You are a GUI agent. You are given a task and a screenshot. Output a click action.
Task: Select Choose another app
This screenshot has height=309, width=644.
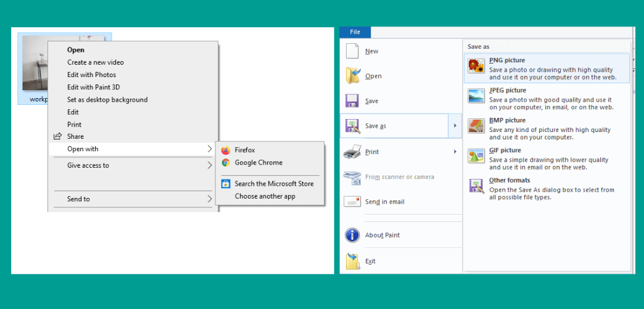point(265,196)
